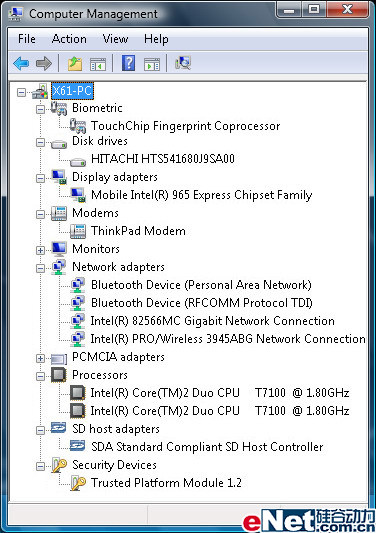Click the gray Forward arrow toolbar icon
The width and height of the screenshot is (376, 533).
[x=44, y=63]
